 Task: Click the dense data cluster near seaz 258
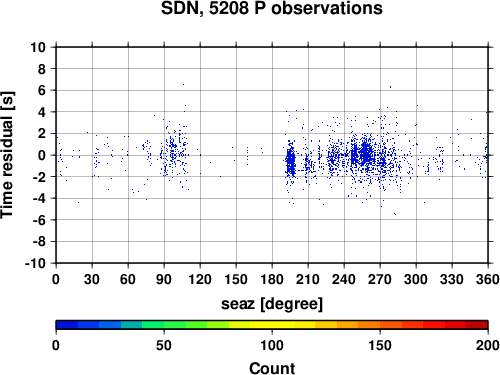pos(366,153)
